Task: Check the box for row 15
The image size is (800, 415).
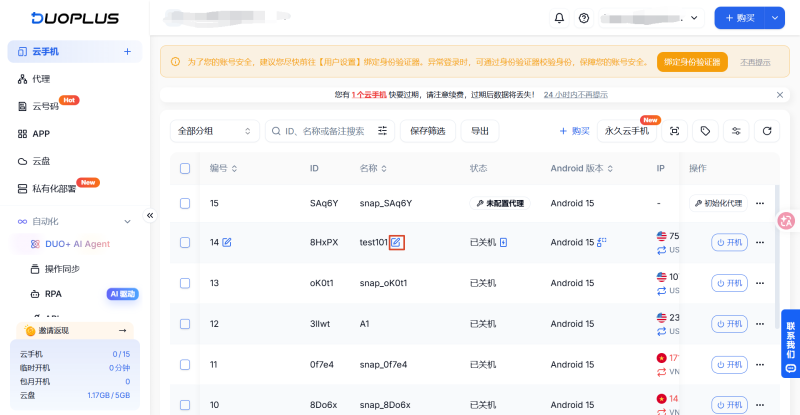Action: (x=185, y=203)
